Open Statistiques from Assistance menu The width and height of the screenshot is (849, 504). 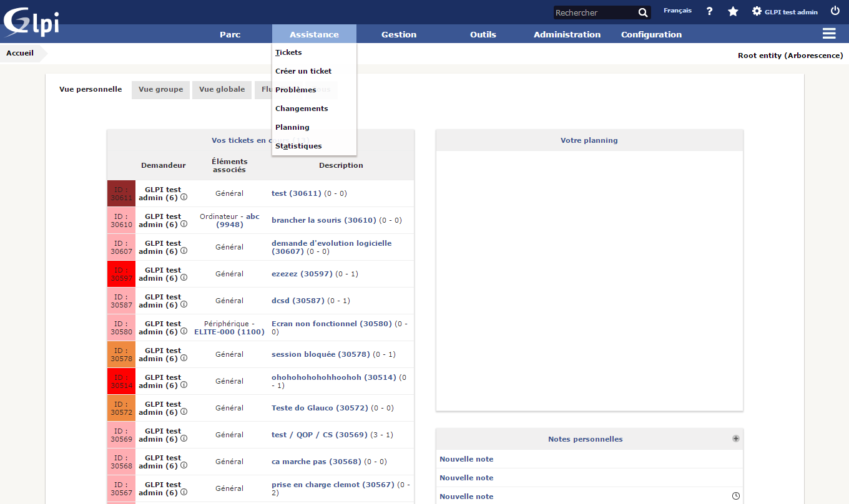298,146
